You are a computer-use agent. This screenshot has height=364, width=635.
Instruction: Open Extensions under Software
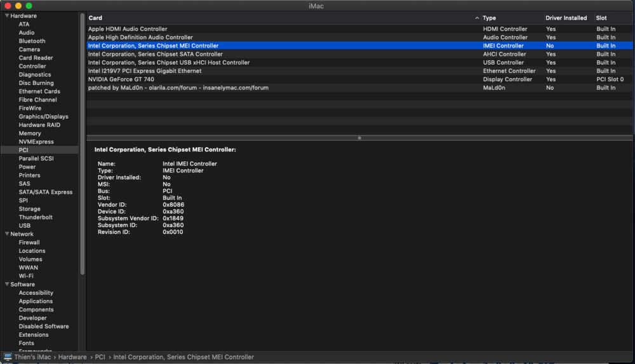(x=34, y=335)
